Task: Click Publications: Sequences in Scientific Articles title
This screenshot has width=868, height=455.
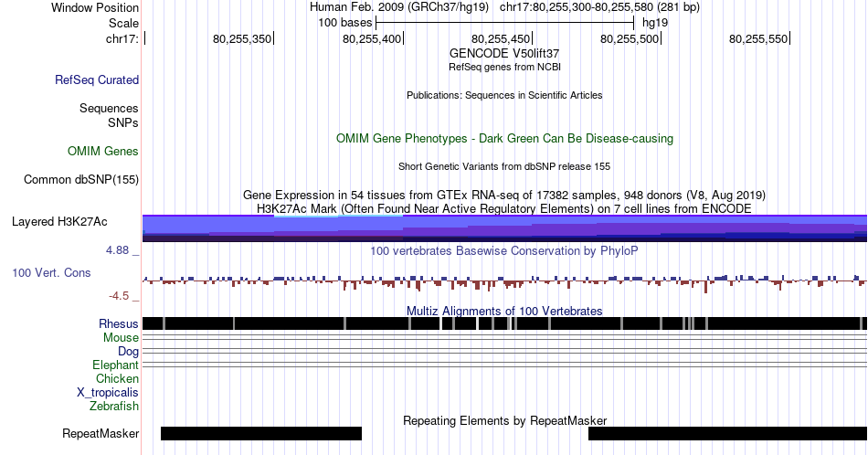Action: pyautogui.click(x=504, y=95)
